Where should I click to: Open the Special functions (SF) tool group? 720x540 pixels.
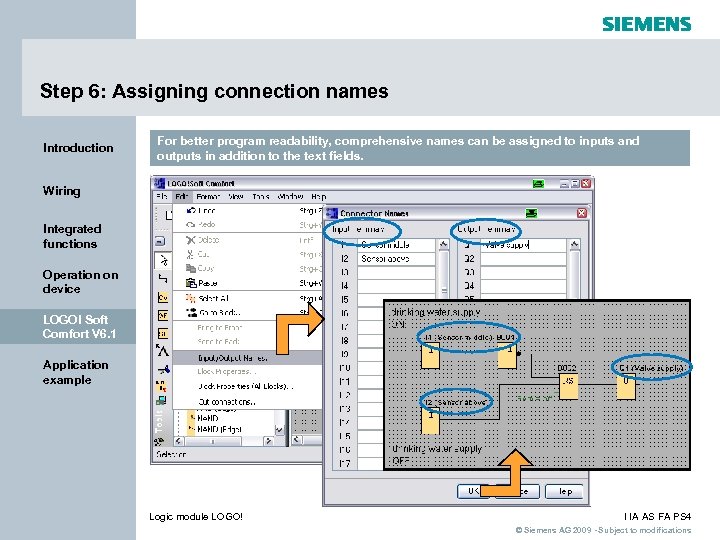pyautogui.click(x=163, y=333)
